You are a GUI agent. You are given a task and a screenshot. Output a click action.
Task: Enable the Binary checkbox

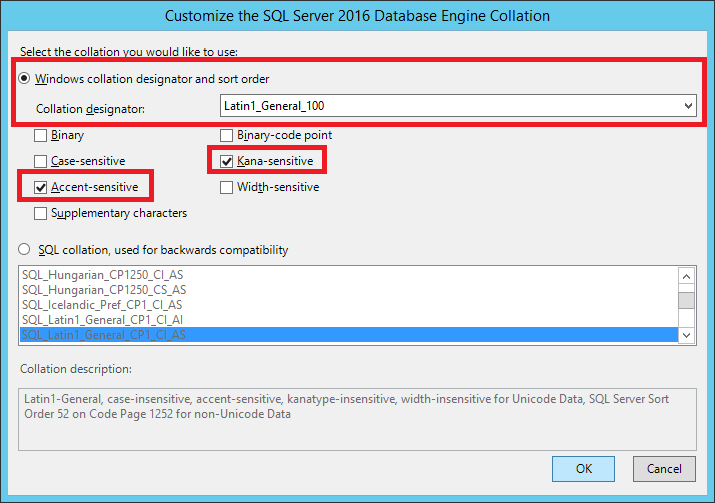pos(41,135)
